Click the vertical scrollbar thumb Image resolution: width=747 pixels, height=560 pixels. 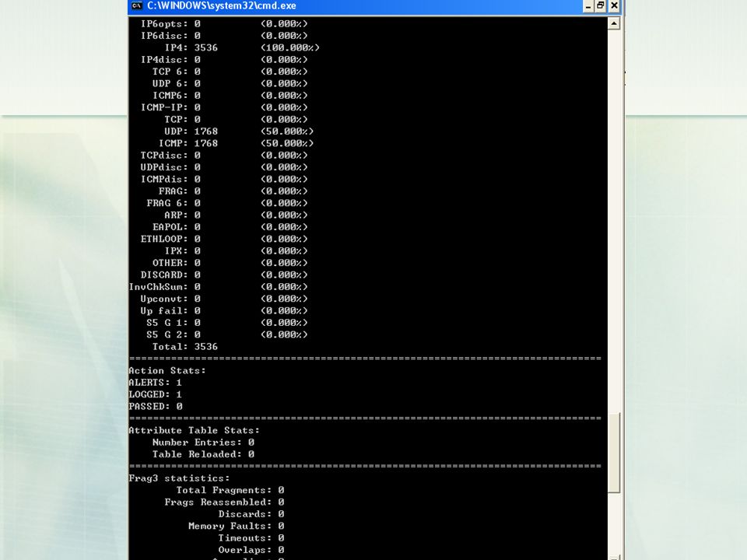tap(614, 453)
